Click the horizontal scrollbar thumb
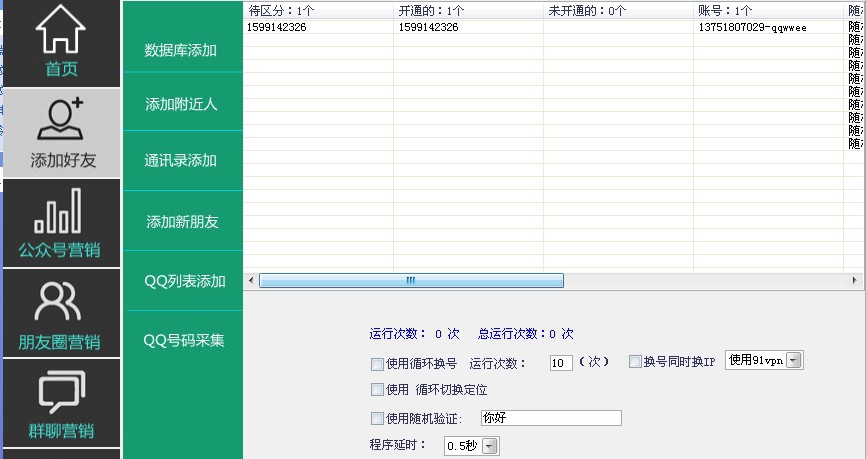 click(411, 281)
